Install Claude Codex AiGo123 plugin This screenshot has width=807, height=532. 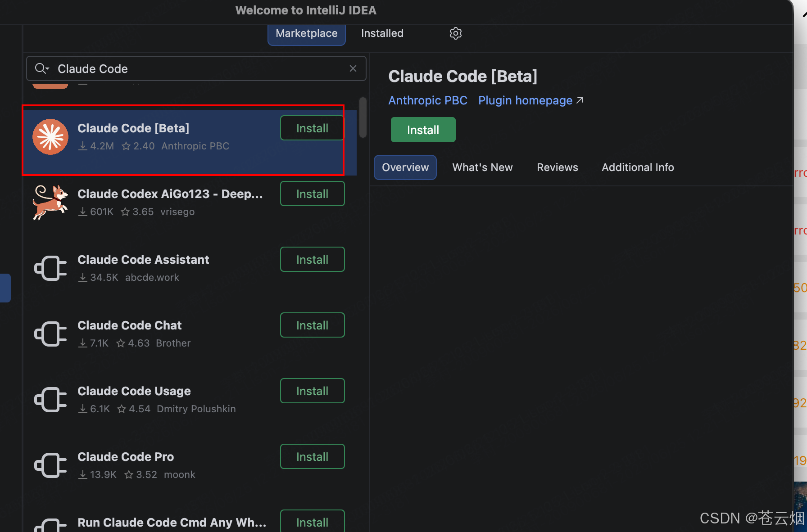coord(313,194)
